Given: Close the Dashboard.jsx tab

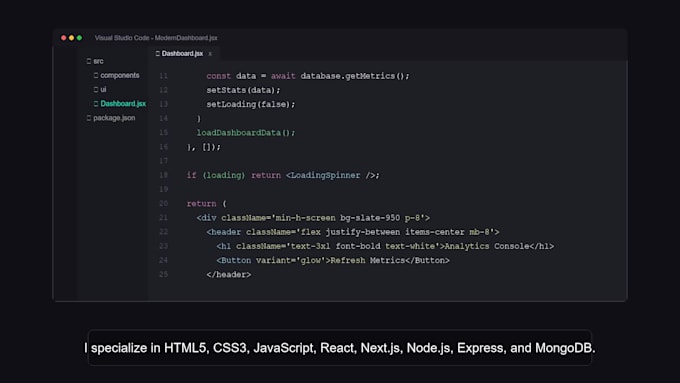Looking at the screenshot, I should click(210, 54).
